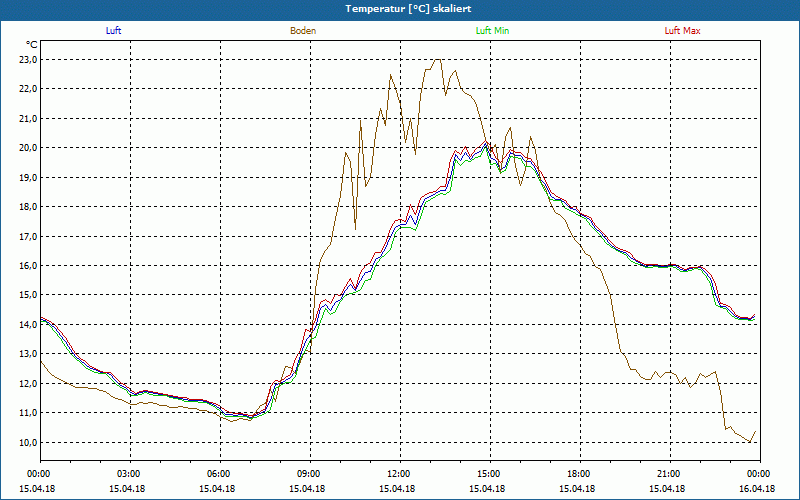
Task: Click the '06:00' time axis label
Action: pyautogui.click(x=220, y=474)
